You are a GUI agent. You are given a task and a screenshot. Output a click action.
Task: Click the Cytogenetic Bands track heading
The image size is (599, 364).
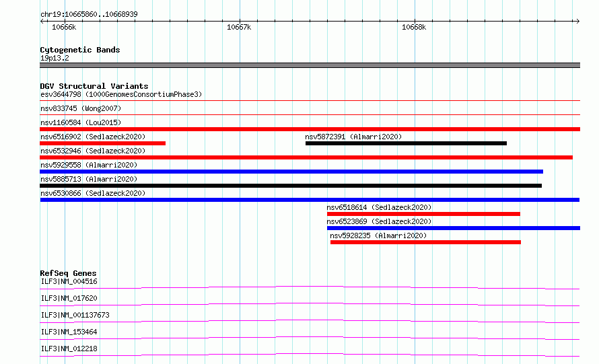[x=80, y=50]
